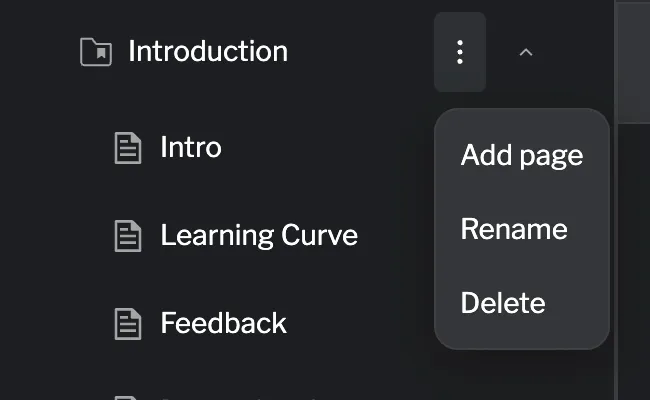Screen dimensions: 650x400
Task: Click the Intro row's empty area
Action: pyautogui.click(x=330, y=148)
